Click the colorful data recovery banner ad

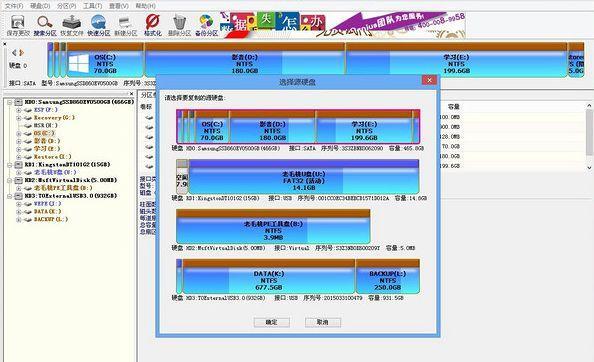tap(342, 25)
